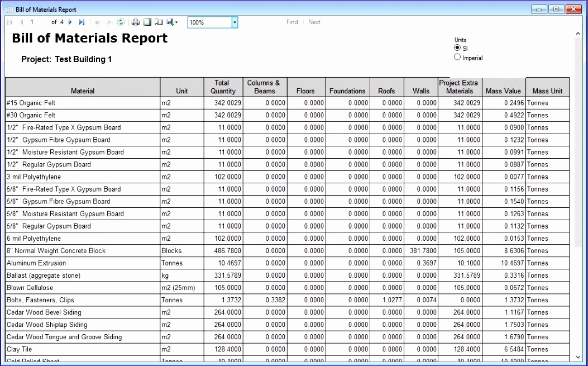Switch to print layout view
Image resolution: width=588 pixels, height=366 pixels.
[x=146, y=22]
